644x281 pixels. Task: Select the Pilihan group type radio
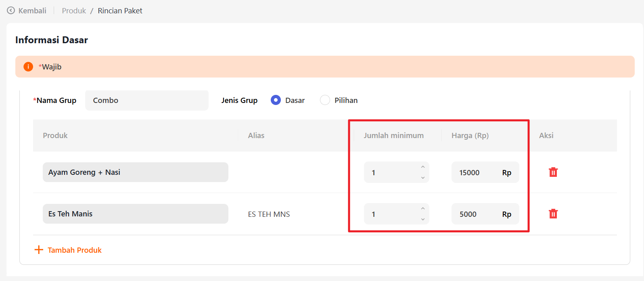click(325, 100)
